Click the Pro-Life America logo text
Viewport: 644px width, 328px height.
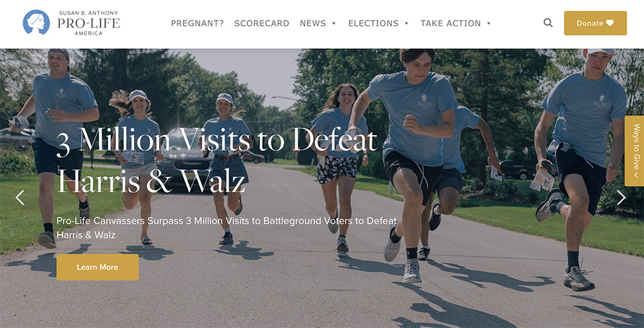88,23
